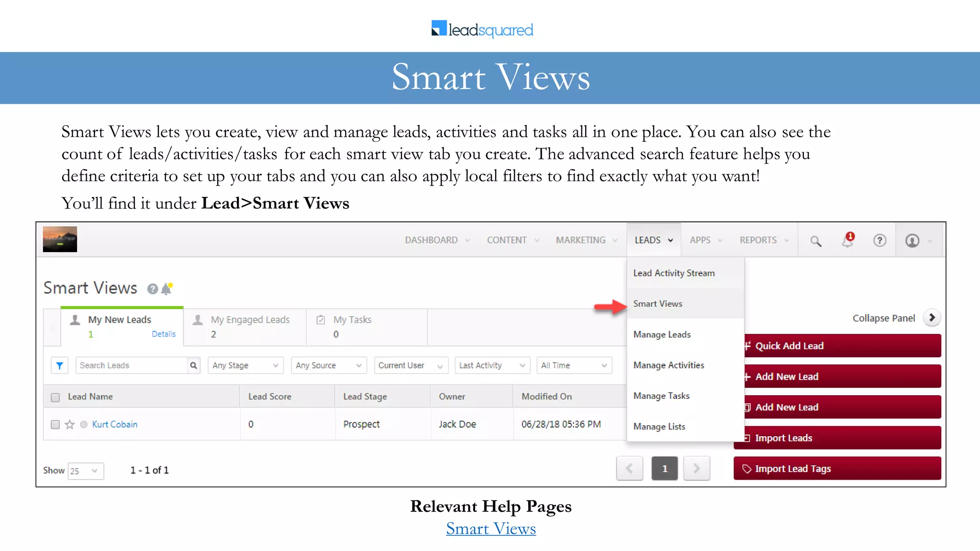Expand the Apps menu

coord(706,240)
